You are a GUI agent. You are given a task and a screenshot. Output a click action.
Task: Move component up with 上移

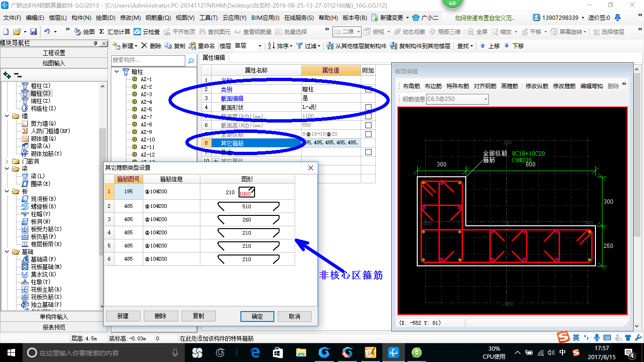[x=490, y=46]
